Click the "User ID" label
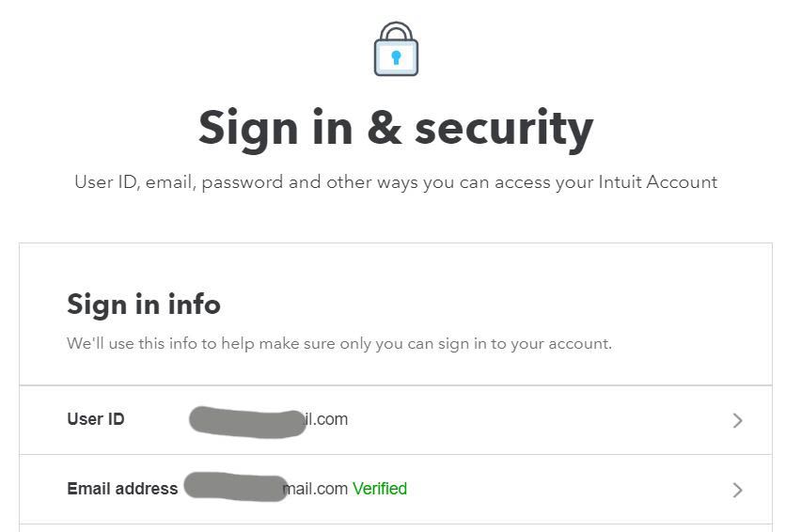This screenshot has height=532, width=801. (x=96, y=419)
